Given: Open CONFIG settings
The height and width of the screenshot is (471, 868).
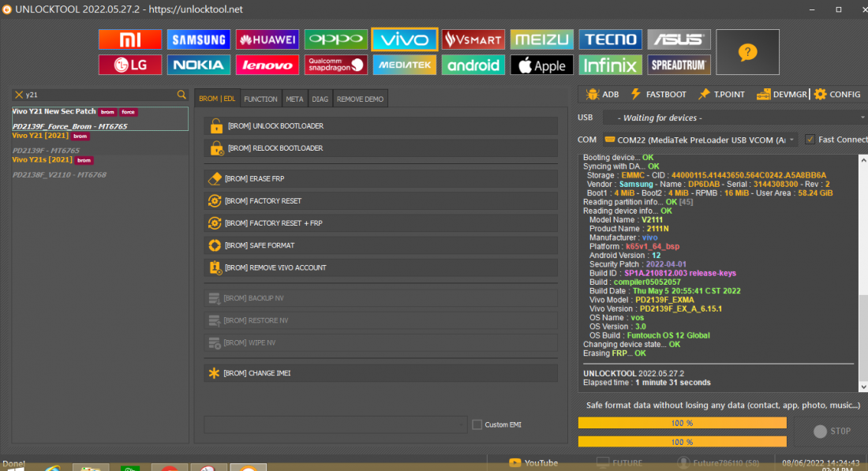Looking at the screenshot, I should tap(837, 94).
